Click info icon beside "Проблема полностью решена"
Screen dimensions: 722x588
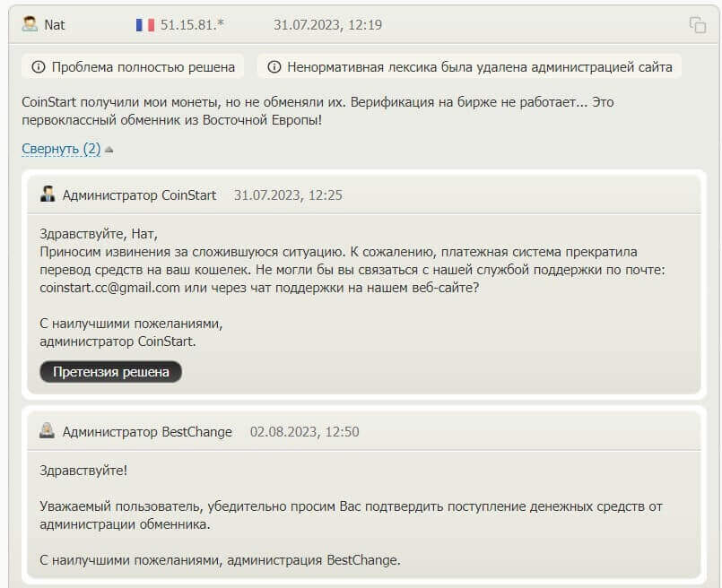tap(39, 67)
